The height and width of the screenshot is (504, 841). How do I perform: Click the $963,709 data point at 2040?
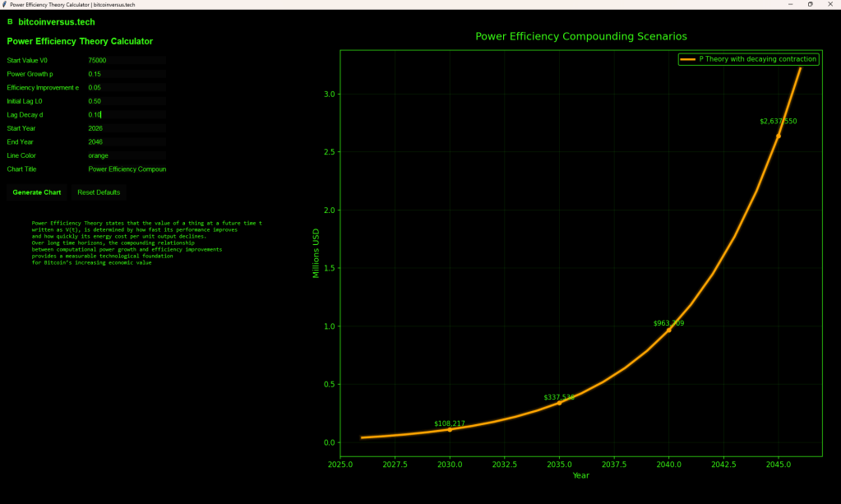669,330
